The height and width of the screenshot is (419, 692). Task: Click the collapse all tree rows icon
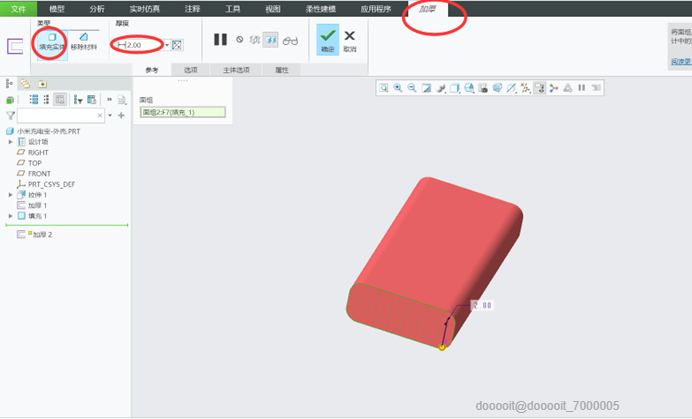(46, 100)
